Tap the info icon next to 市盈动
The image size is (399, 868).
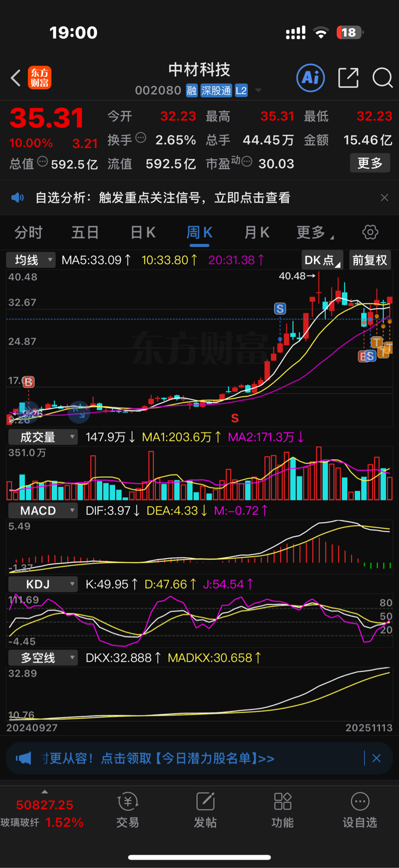[247, 162]
